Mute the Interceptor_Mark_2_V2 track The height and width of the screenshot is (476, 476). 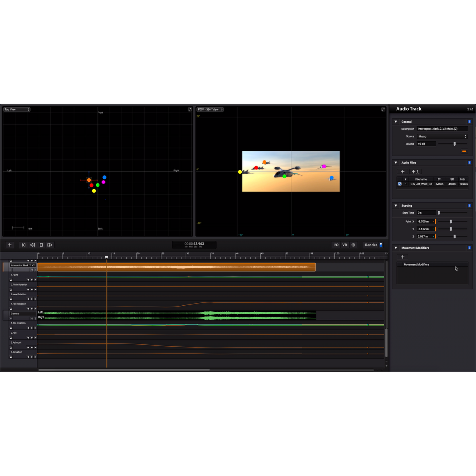[x=32, y=270]
